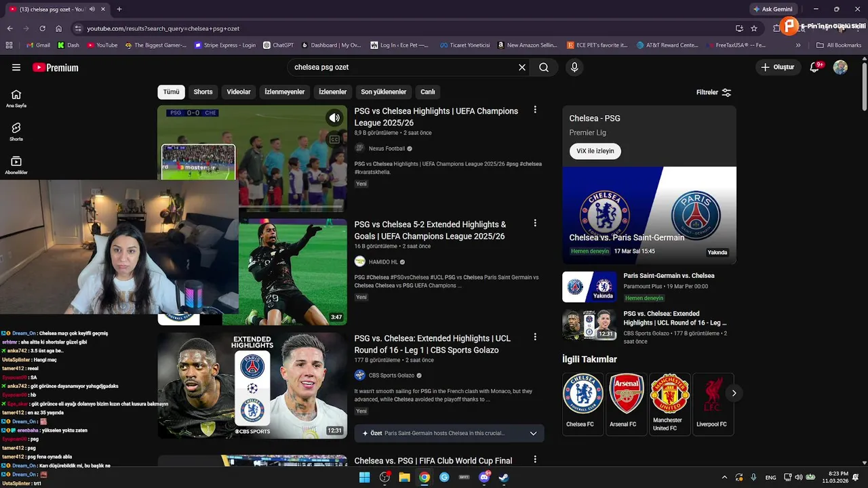This screenshot has height=488, width=868.
Task: Run search with the magnifier button
Action: coord(544,67)
